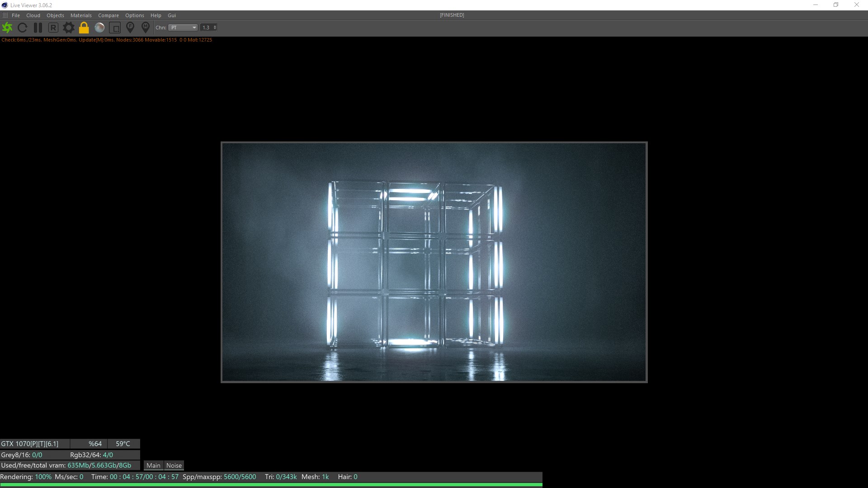868x488 pixels.
Task: Open the Compare menu
Action: pyautogui.click(x=108, y=15)
